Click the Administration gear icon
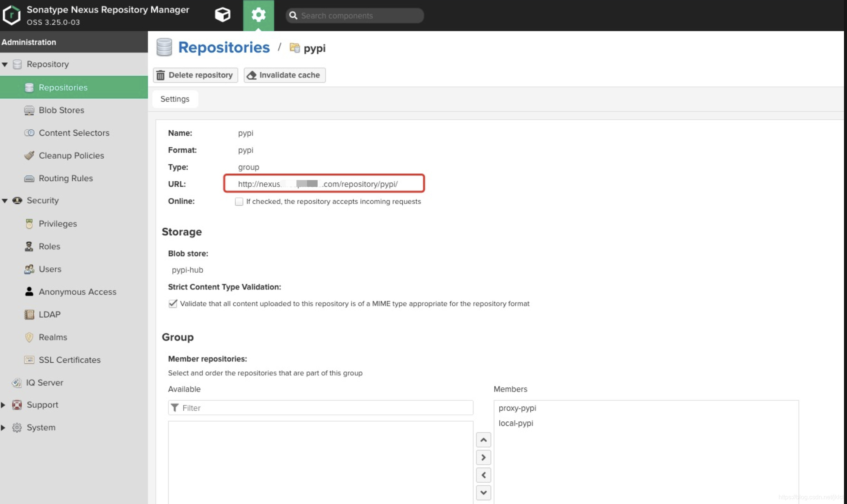 coord(258,15)
